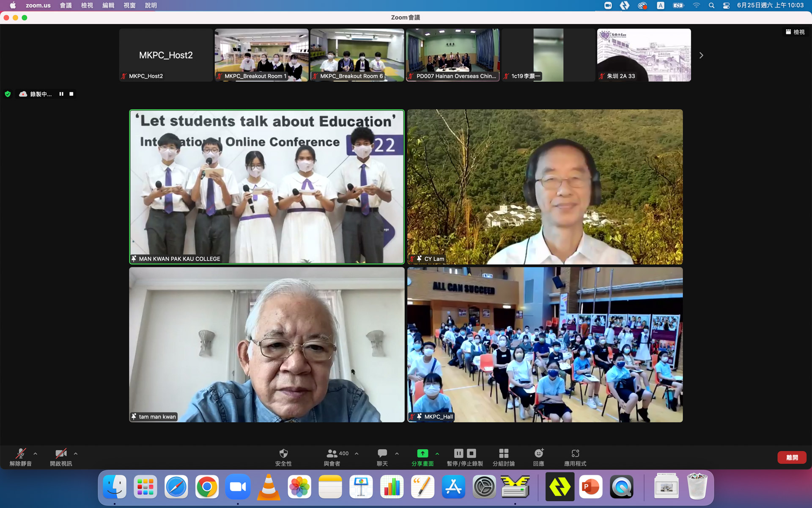Viewport: 812px width, 508px height.
Task: Stop recording in bottom toolbar
Action: point(472,453)
